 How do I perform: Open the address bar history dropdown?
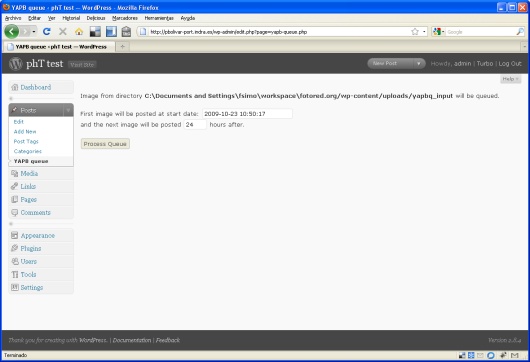point(424,32)
